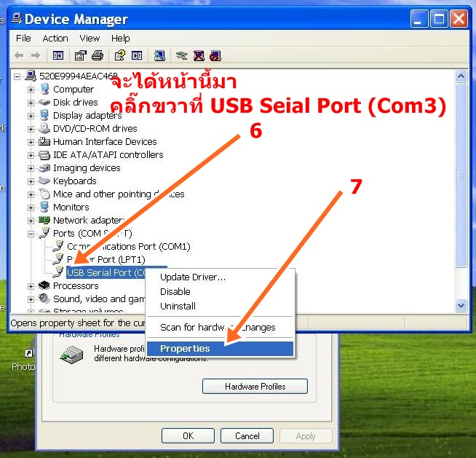
Task: Click the Human Interface Devices icon
Action: [44, 141]
